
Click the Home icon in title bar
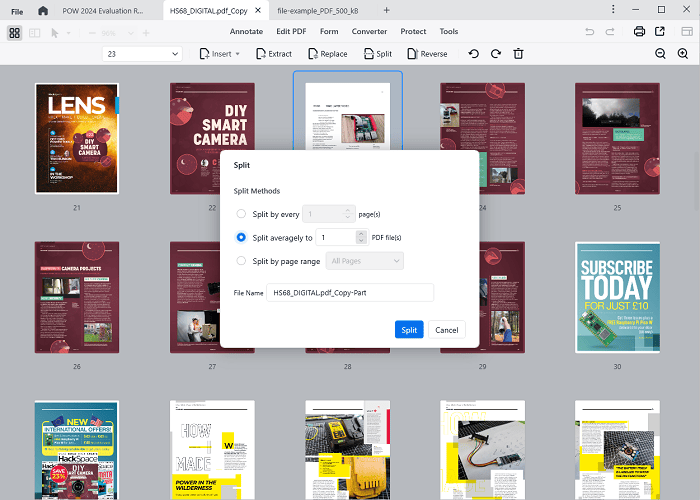tap(42, 10)
